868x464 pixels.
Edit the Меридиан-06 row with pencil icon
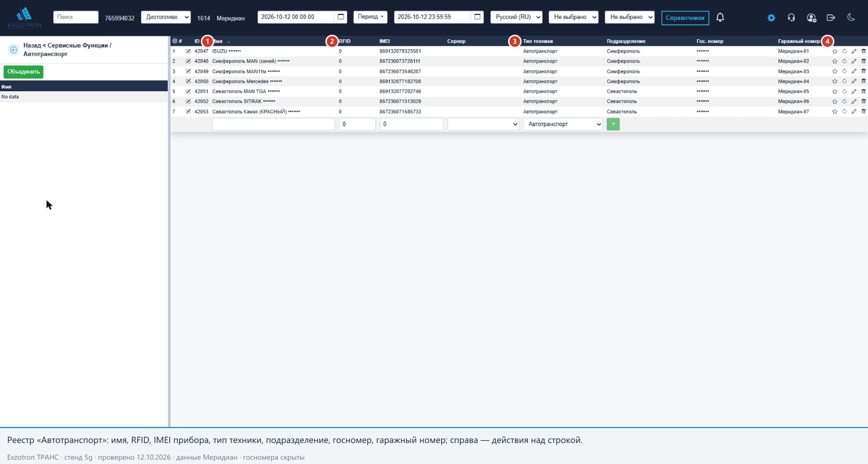pos(854,102)
